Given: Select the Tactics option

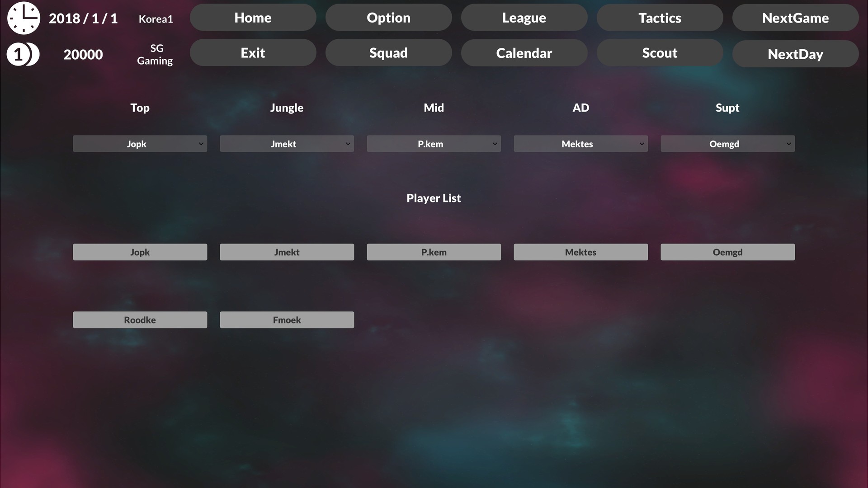Looking at the screenshot, I should click(659, 17).
